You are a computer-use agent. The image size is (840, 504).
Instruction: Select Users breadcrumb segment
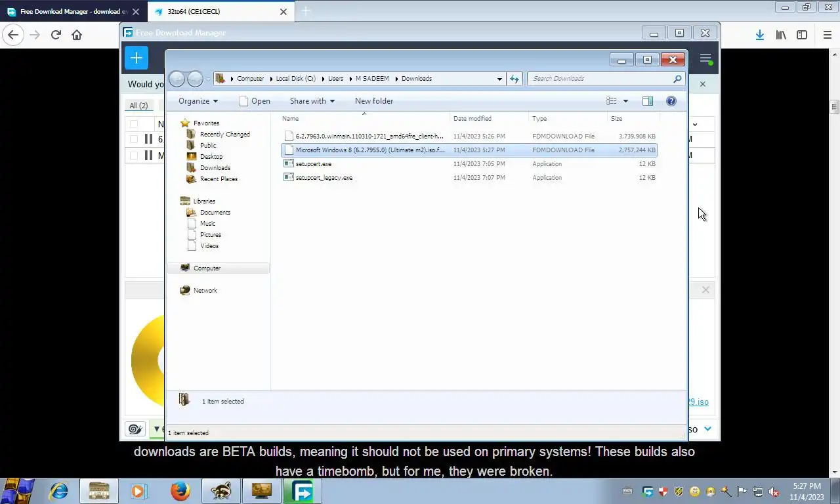335,79
